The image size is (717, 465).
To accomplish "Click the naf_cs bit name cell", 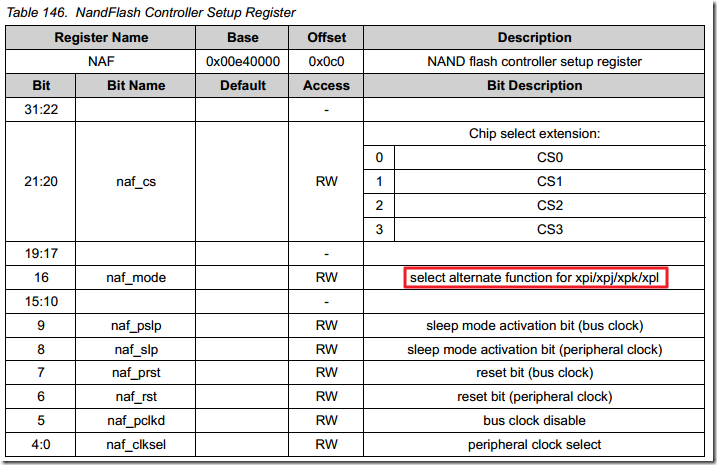I will tap(135, 182).
